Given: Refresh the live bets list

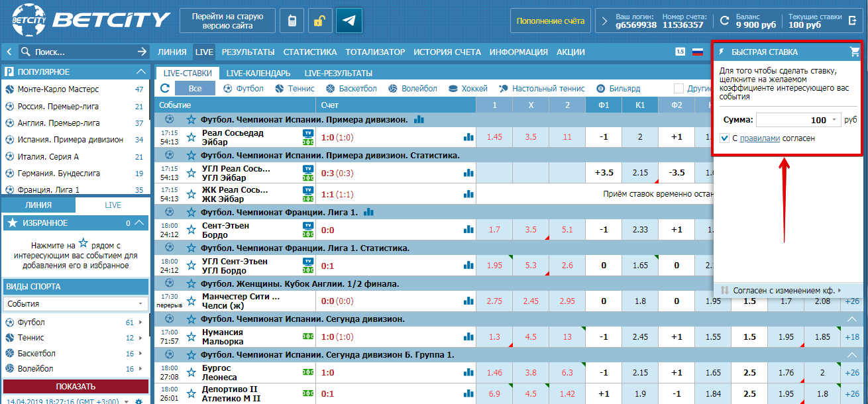Looking at the screenshot, I should point(164,88).
